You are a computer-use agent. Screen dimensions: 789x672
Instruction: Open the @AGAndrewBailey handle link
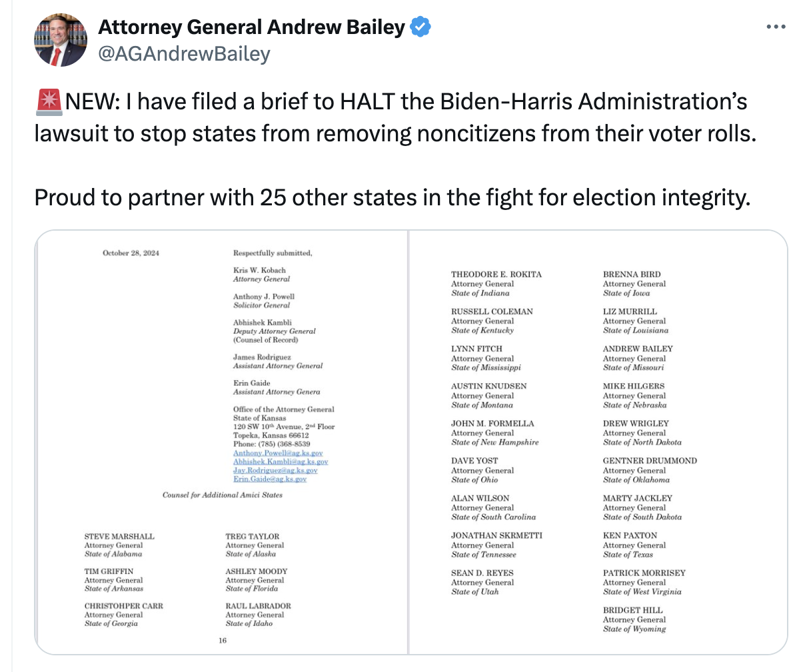[x=184, y=53]
